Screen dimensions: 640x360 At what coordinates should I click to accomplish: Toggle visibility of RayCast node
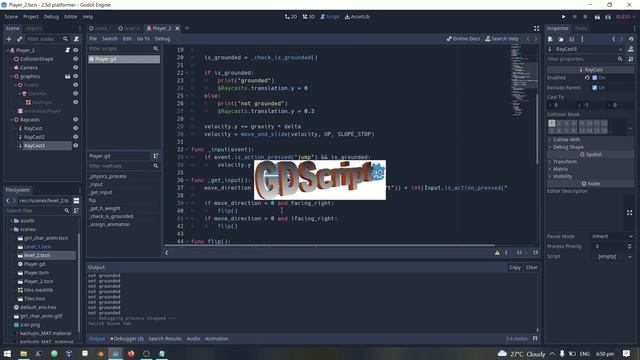point(76,128)
